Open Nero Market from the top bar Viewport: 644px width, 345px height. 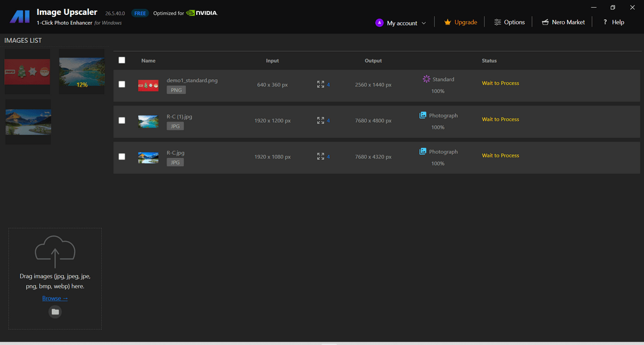pos(563,23)
